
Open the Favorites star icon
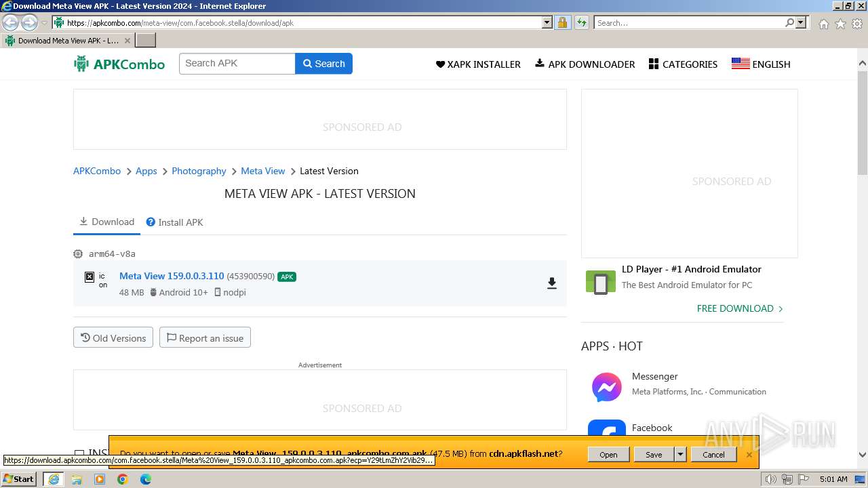[x=840, y=24]
